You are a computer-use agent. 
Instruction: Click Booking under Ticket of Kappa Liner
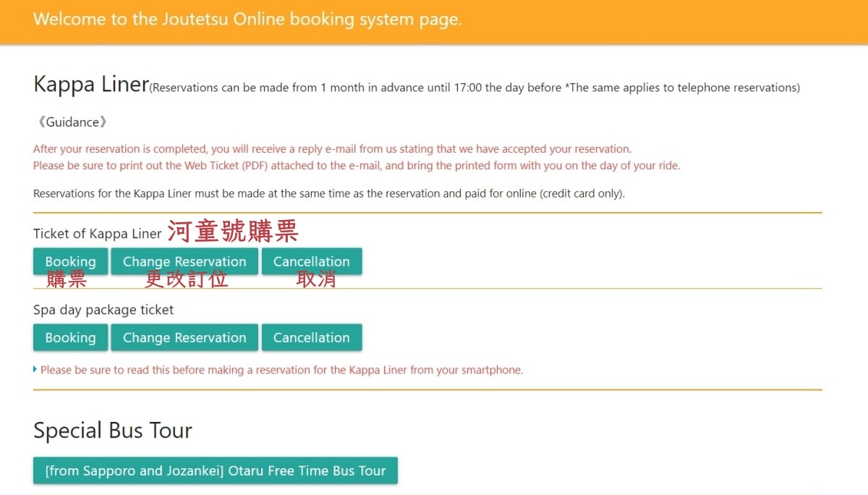[x=70, y=261]
